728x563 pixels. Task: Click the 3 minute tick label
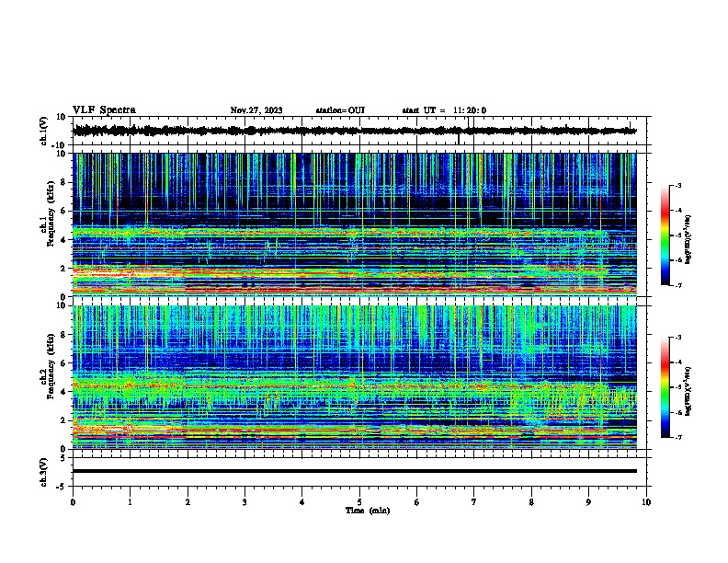(x=245, y=502)
